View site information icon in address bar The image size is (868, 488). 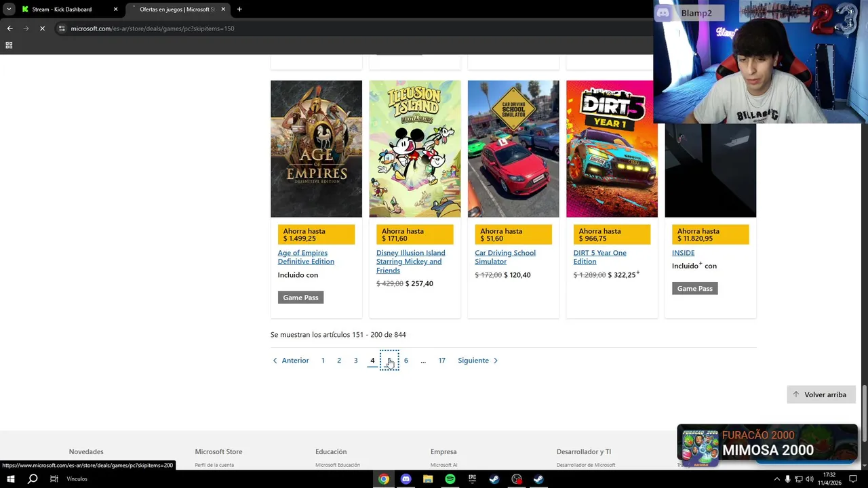[x=62, y=28]
